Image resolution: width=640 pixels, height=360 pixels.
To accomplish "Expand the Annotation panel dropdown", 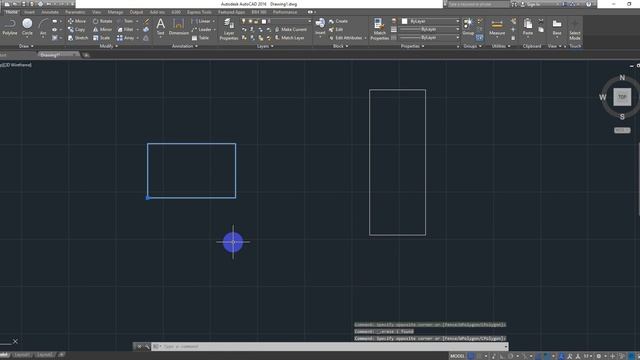I will (x=185, y=46).
